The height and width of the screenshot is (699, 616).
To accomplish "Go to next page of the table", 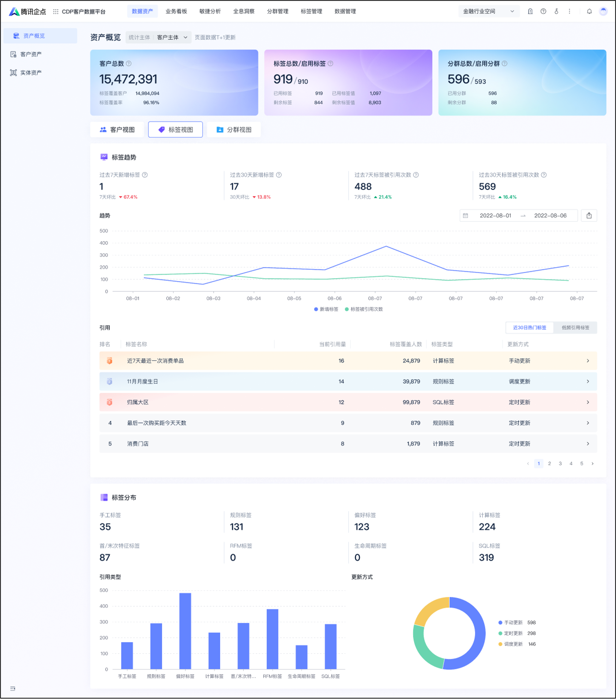I will [593, 464].
